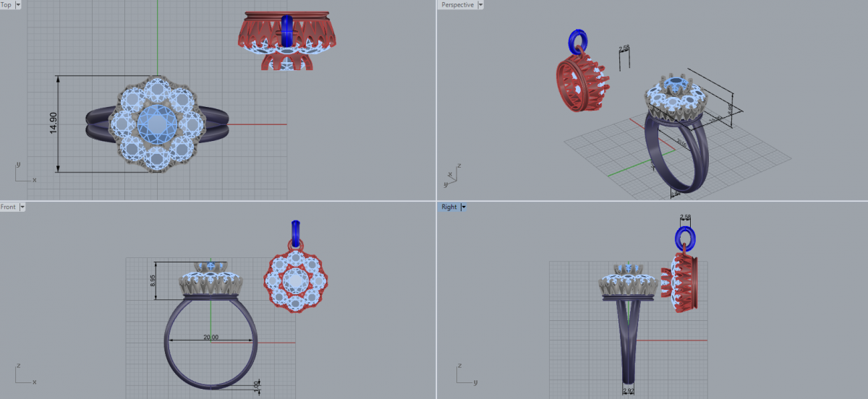The height and width of the screenshot is (399, 868).
Task: Select the red flower pendant in Front view
Action: pyautogui.click(x=294, y=282)
